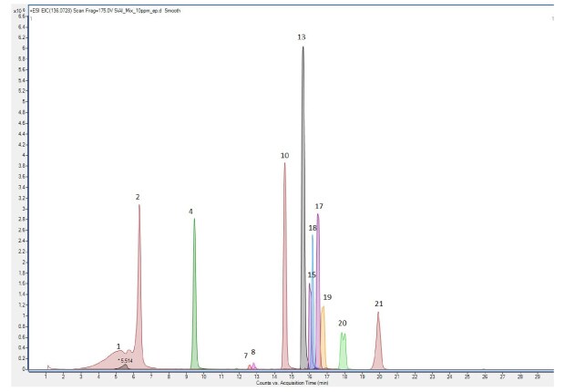Click the '5.514' retention time annotation
Viewport: 565px width, 392px height.
click(126, 361)
